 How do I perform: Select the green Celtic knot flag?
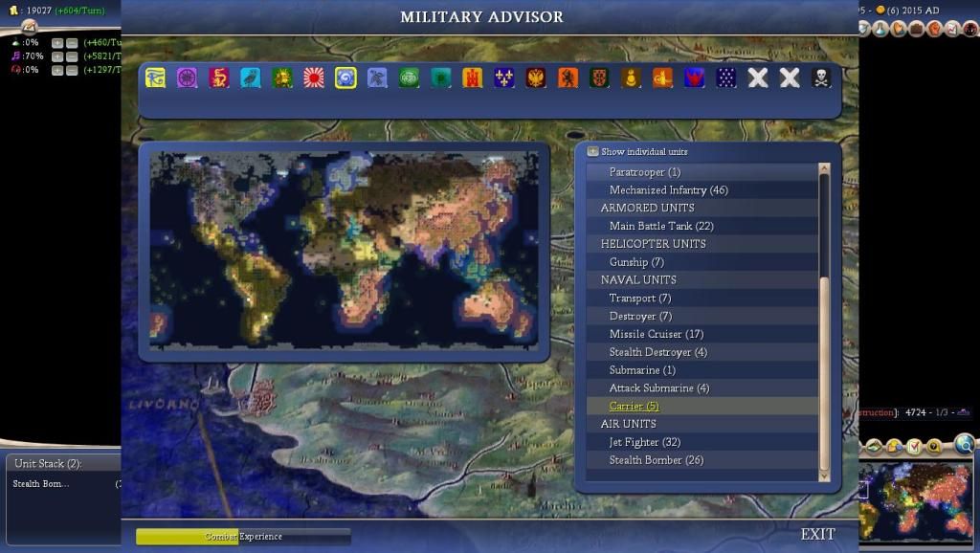(410, 78)
